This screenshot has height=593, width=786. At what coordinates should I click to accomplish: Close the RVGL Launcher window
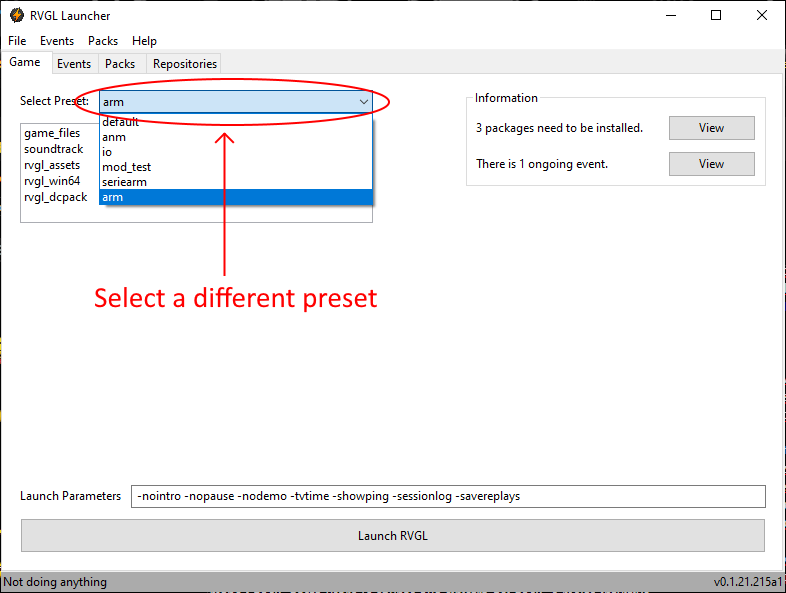[761, 16]
